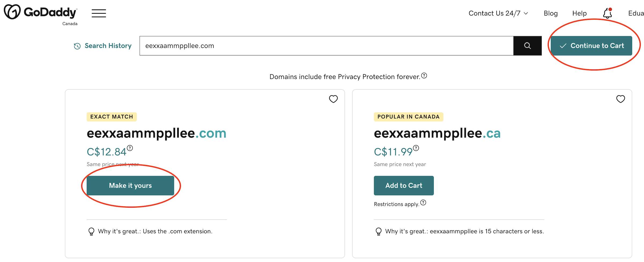Favorite eexxaammppllee.com with the heart icon
644x262 pixels.
tap(333, 99)
